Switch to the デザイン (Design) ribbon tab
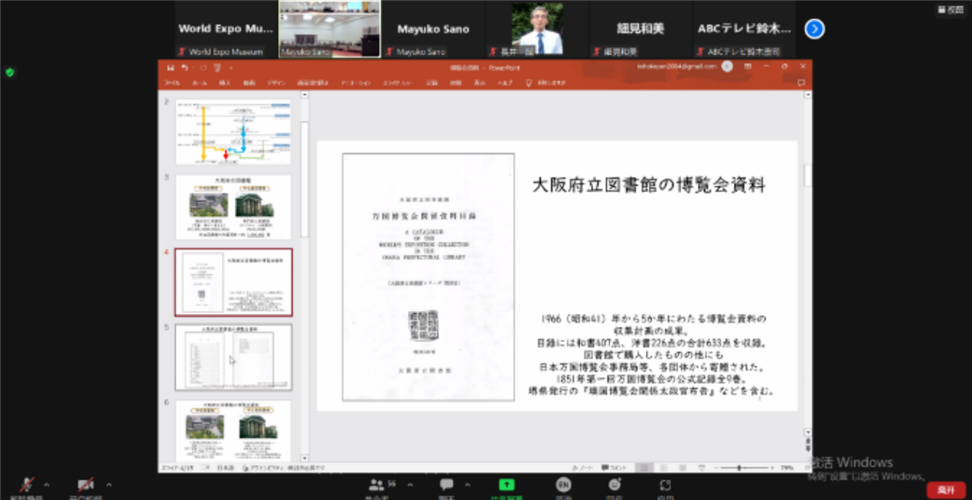 pos(276,82)
